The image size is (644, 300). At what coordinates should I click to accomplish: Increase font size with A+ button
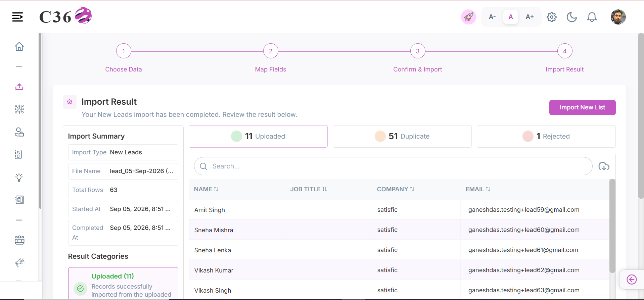530,17
